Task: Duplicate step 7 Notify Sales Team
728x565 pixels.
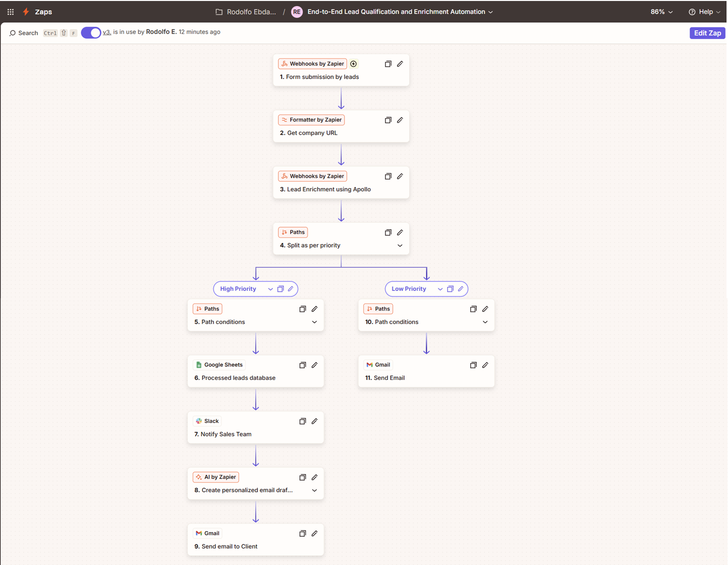Action: click(302, 422)
